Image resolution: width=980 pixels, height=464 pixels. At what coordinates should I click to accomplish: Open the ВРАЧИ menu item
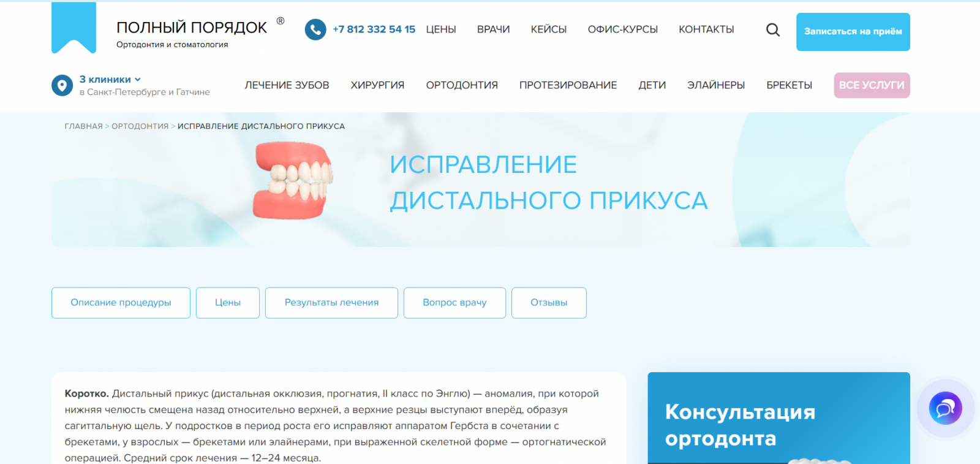pos(493,29)
